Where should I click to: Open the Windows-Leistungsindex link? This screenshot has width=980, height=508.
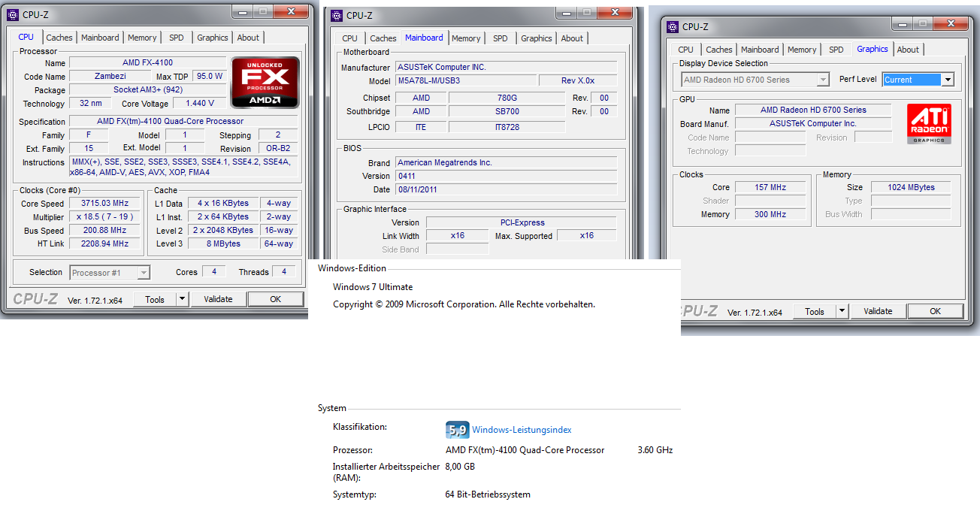tap(522, 430)
